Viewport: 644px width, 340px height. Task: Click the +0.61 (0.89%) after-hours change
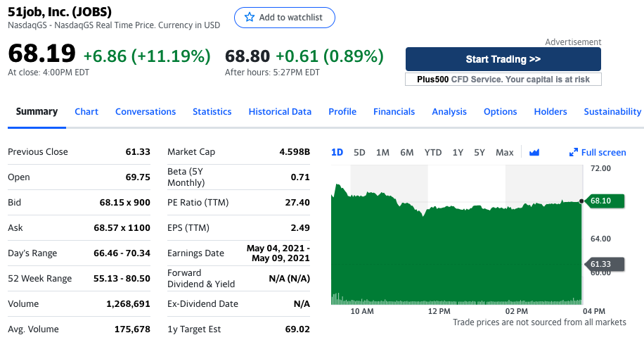330,56
